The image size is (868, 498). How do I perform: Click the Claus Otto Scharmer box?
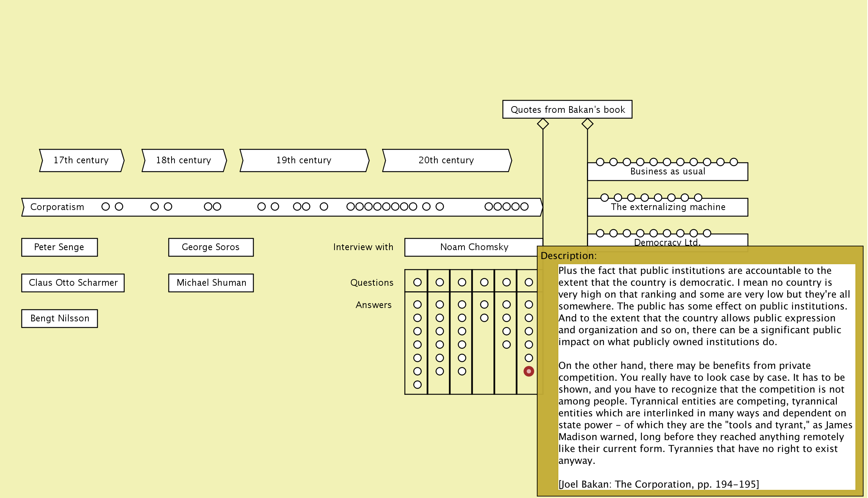73,283
